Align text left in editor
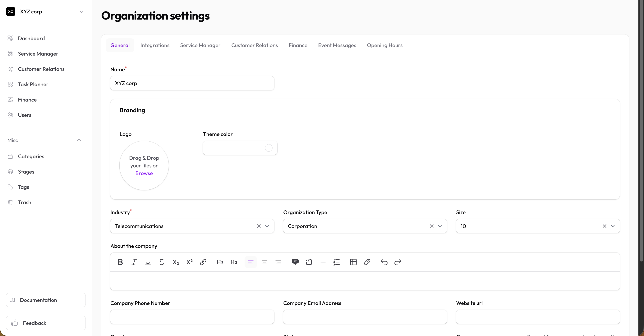 click(251, 262)
